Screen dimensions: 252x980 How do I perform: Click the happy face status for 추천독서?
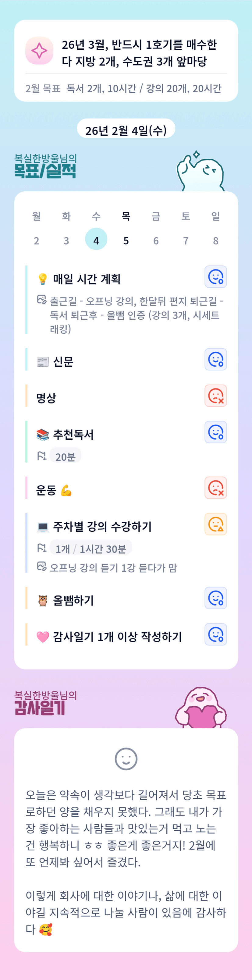tap(215, 432)
